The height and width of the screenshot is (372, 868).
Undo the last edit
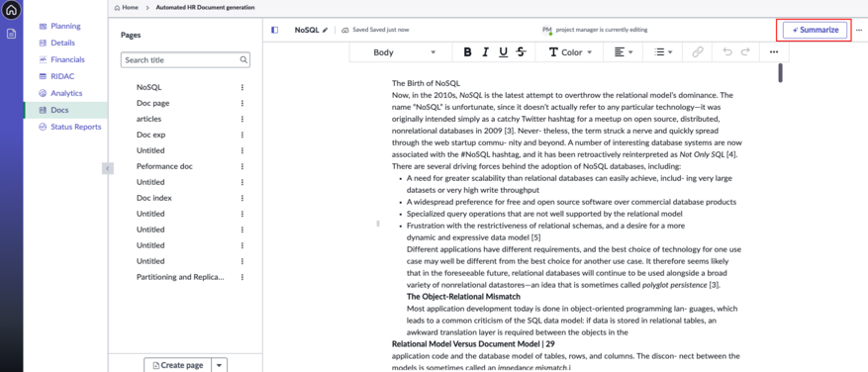727,52
